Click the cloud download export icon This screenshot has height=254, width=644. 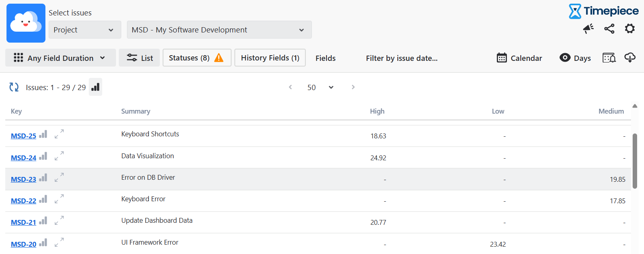630,58
